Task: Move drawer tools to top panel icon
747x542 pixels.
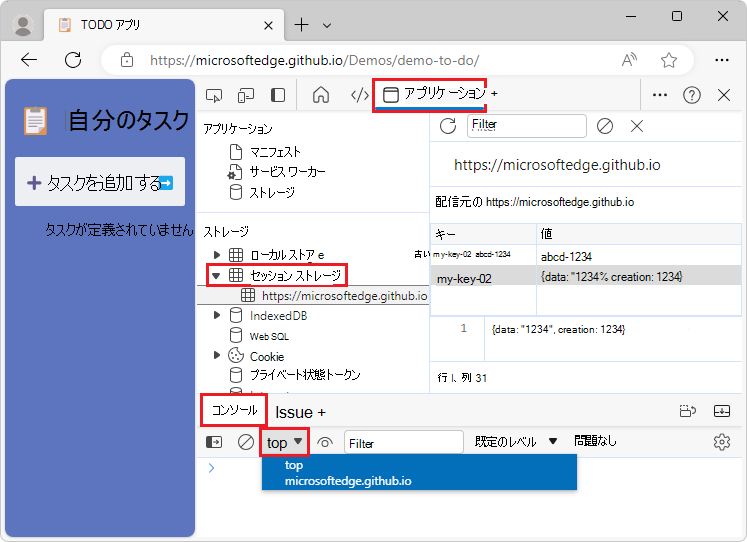Action: coord(687,411)
